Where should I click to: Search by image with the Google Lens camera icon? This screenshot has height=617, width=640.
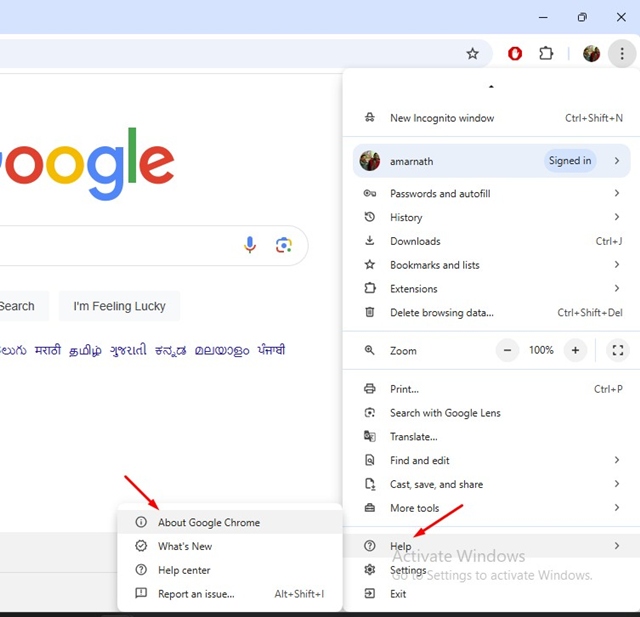click(284, 245)
